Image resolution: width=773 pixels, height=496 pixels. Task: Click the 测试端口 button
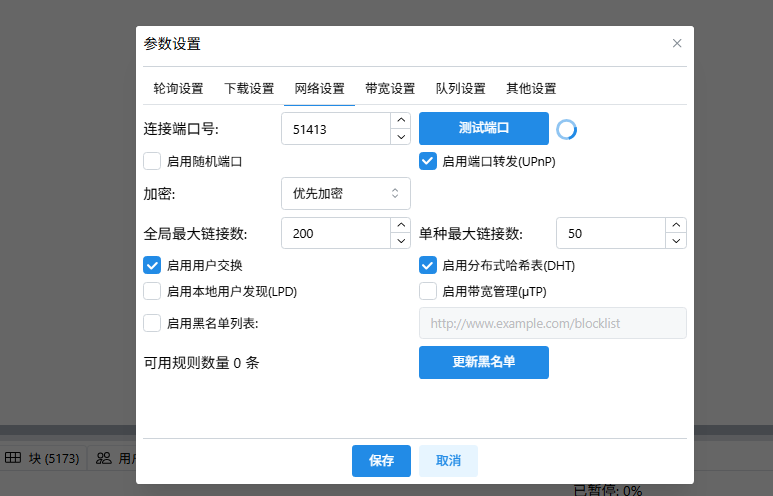click(484, 129)
